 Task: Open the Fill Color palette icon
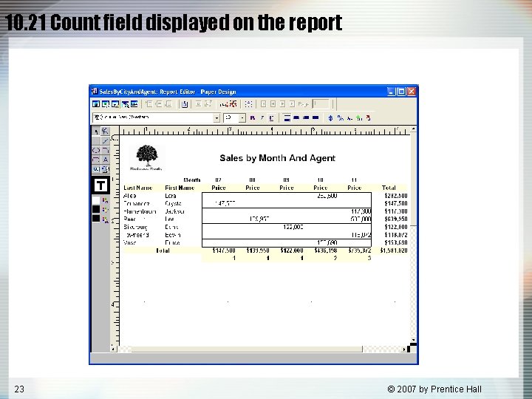click(x=105, y=200)
